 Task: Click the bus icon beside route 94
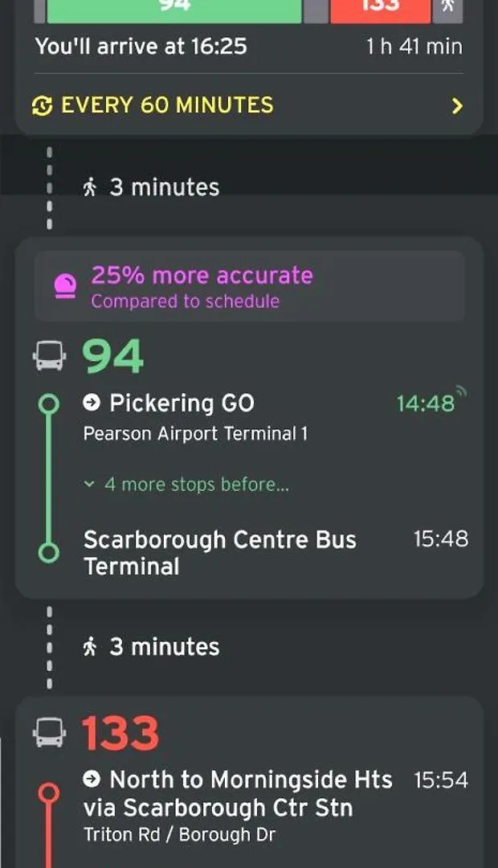[49, 356]
